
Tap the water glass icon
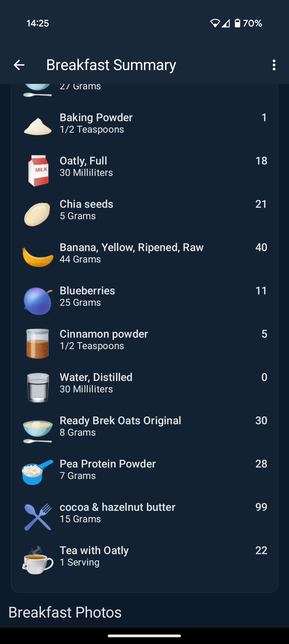38,387
